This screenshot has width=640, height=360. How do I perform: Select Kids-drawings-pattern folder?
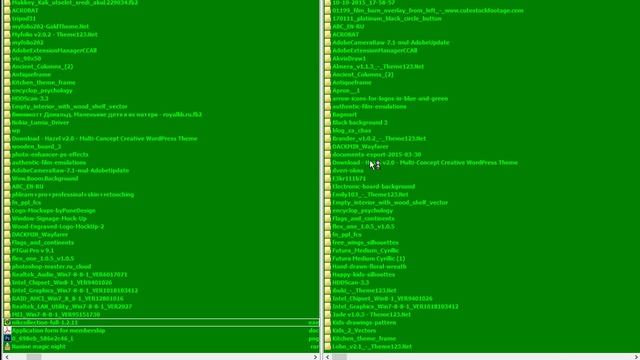point(364,322)
